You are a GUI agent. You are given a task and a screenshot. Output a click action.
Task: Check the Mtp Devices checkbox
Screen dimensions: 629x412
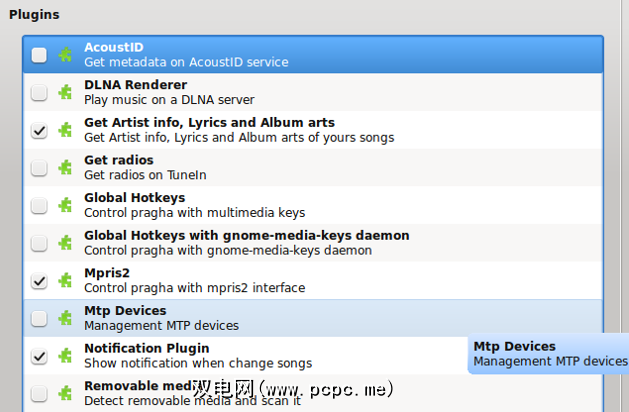(x=39, y=319)
